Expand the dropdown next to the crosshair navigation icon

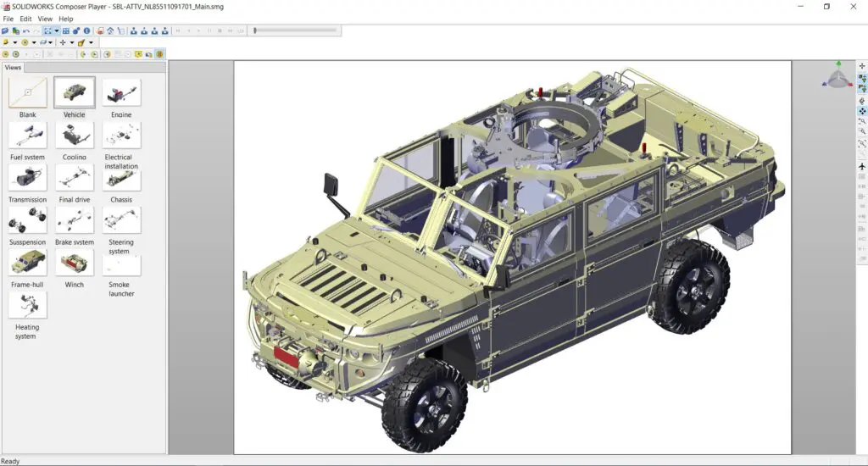click(x=72, y=42)
